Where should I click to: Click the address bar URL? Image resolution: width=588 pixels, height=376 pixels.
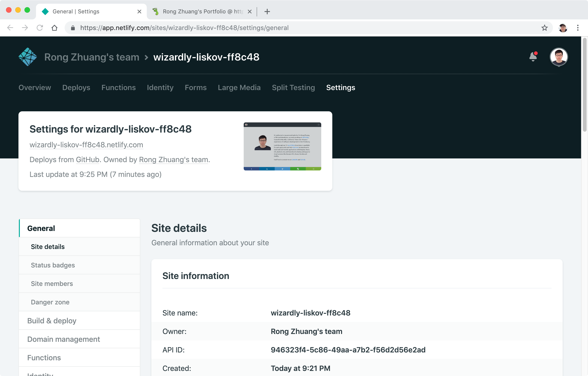[184, 28]
